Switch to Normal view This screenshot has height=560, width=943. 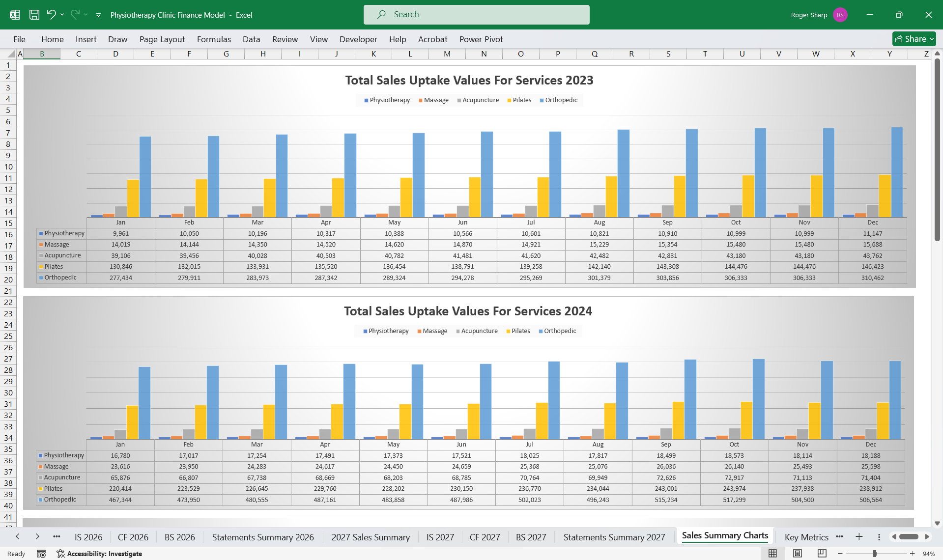(x=772, y=554)
